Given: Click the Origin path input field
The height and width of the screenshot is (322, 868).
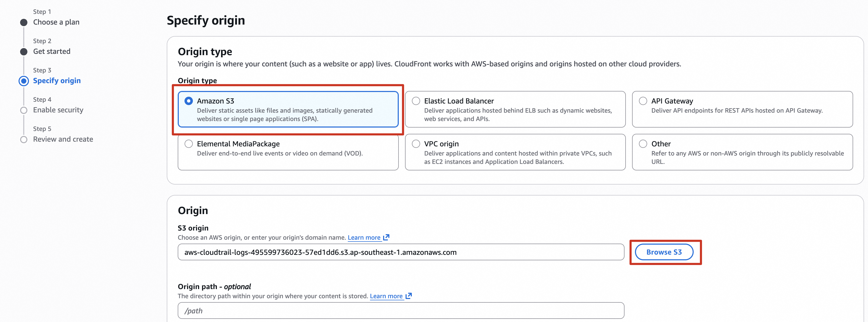Looking at the screenshot, I should tap(401, 310).
